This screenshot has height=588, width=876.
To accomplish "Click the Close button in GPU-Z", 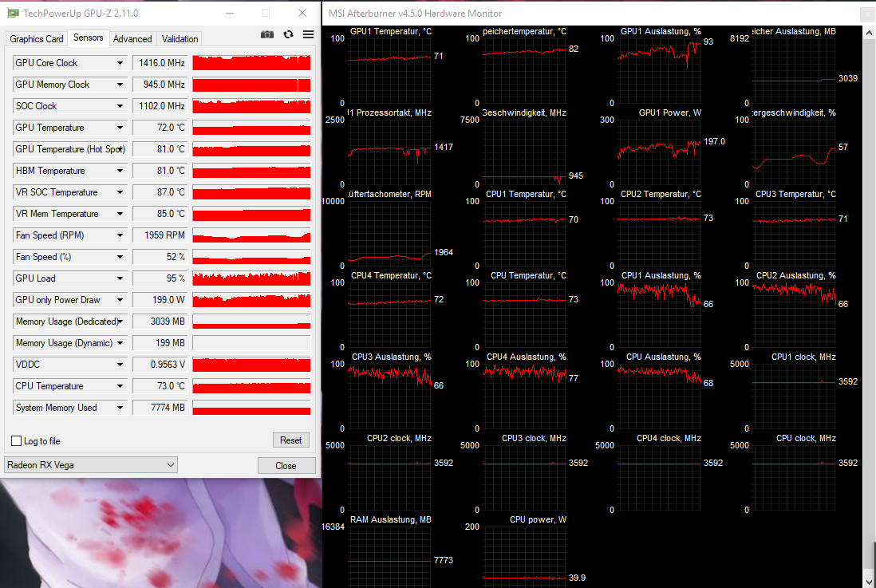I will tap(286, 466).
